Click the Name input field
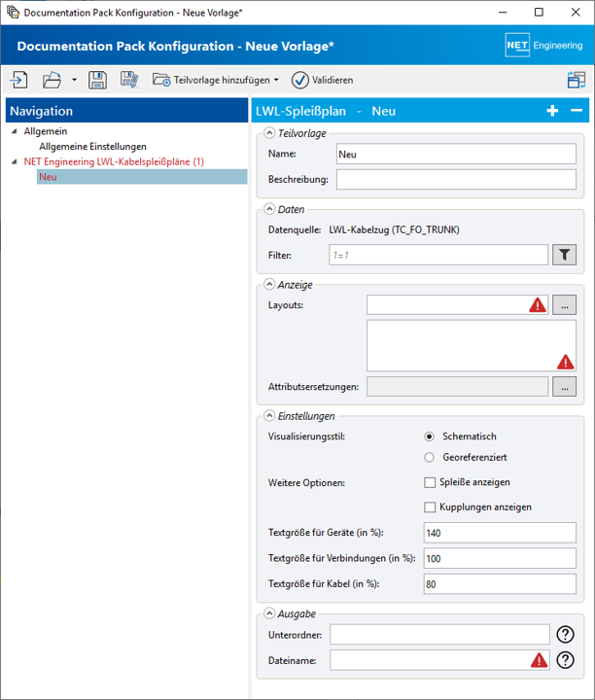This screenshot has width=595, height=700. pos(456,154)
